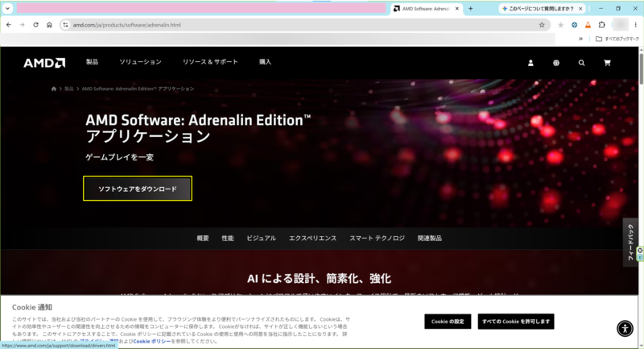Screen dimensions: 644x349
Task: Bookmark this page with star icon
Action: [x=542, y=25]
